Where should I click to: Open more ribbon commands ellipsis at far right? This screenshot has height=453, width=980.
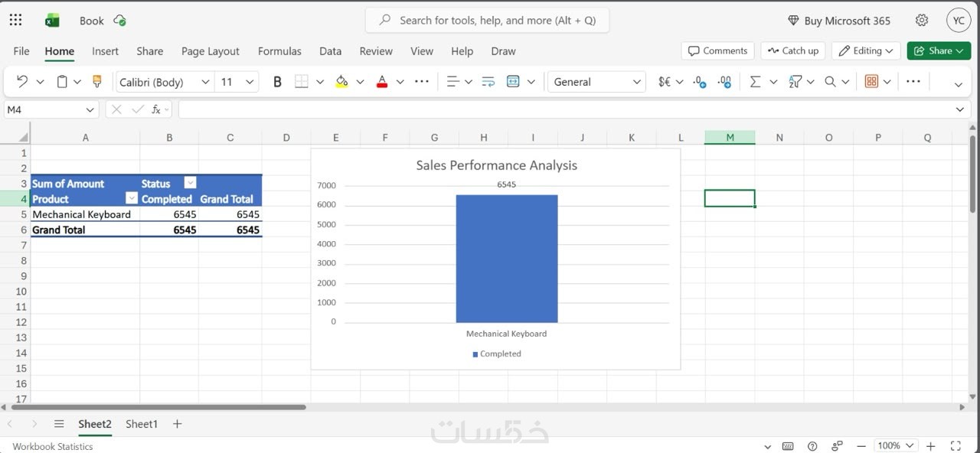pyautogui.click(x=913, y=81)
